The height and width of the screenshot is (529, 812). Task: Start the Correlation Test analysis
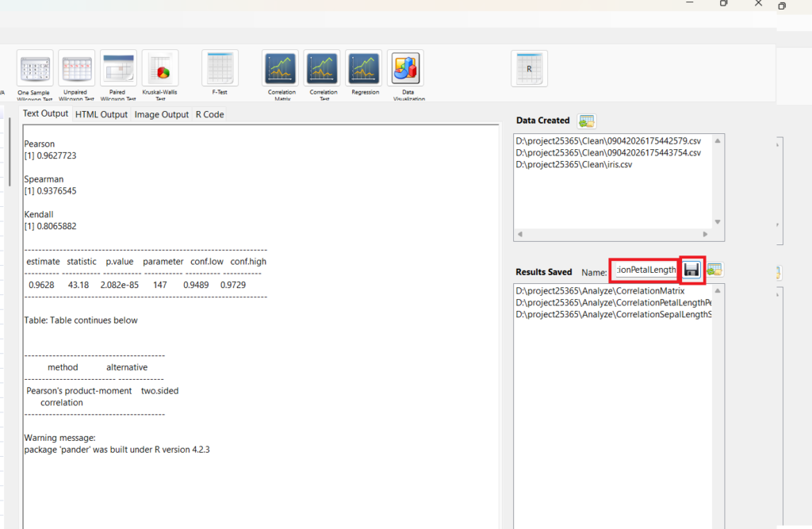[x=322, y=69]
